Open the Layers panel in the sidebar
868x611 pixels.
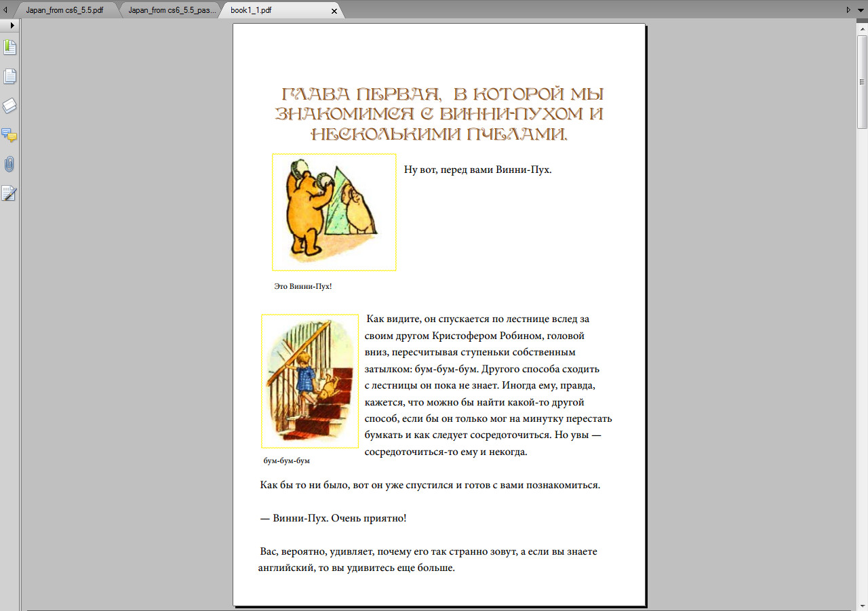9,106
